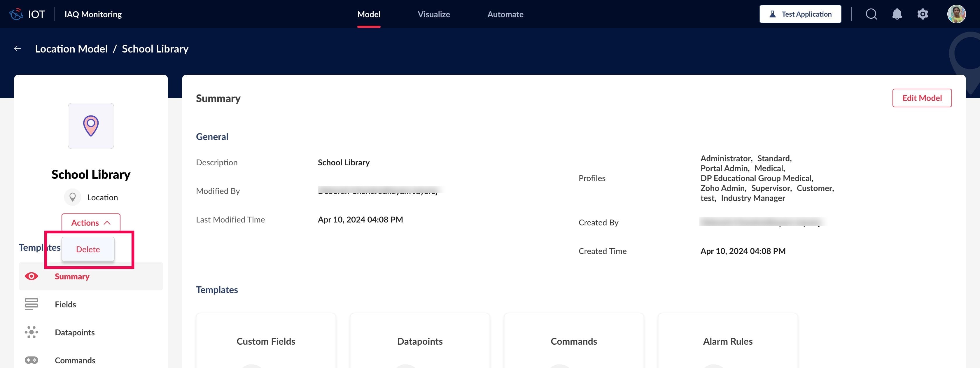
Task: Click the Commands gamepad icon
Action: point(31,360)
